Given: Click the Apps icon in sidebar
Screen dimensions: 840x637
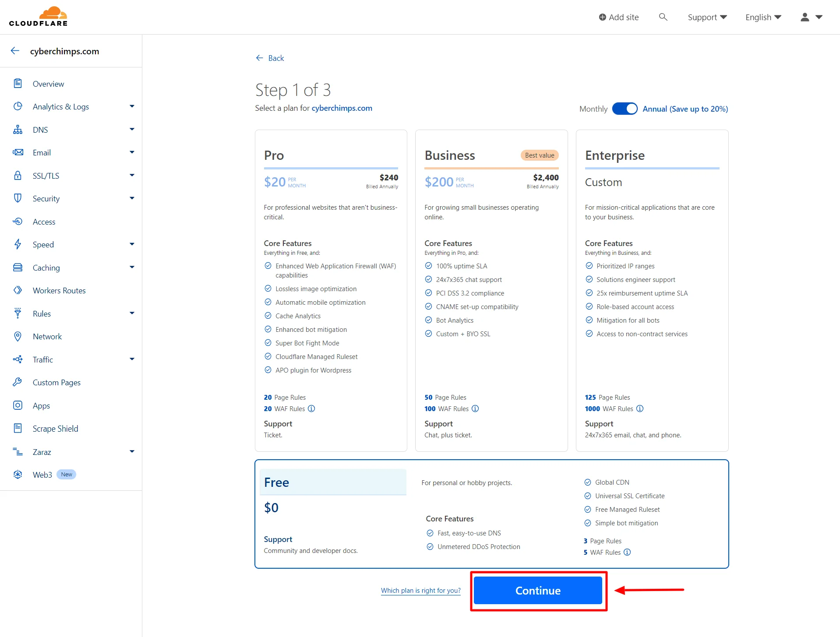Looking at the screenshot, I should coord(18,405).
